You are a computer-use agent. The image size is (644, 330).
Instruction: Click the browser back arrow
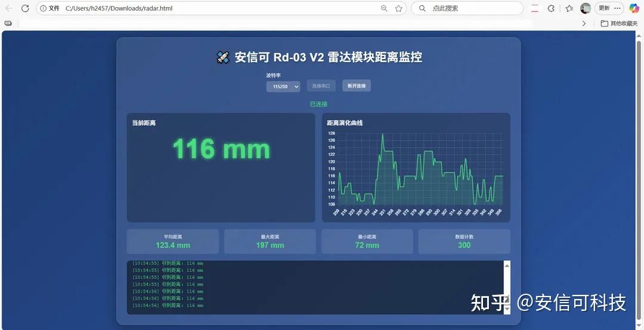click(8, 8)
